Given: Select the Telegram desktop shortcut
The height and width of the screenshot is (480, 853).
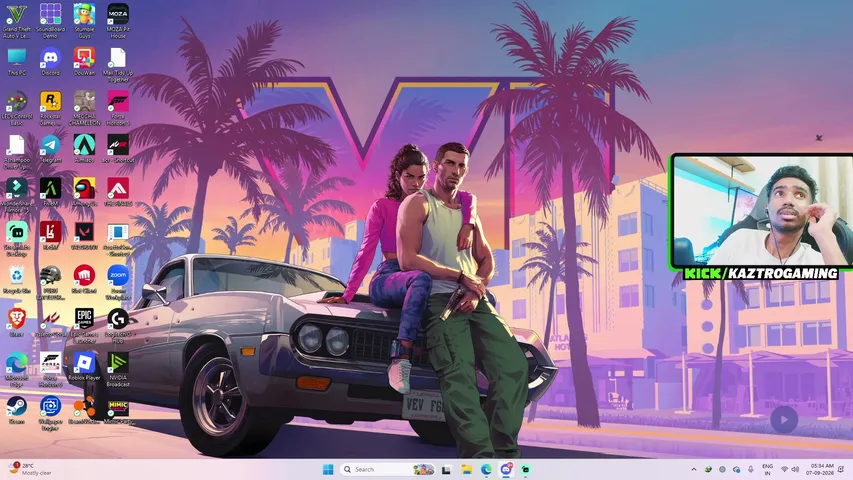Looking at the screenshot, I should point(50,149).
